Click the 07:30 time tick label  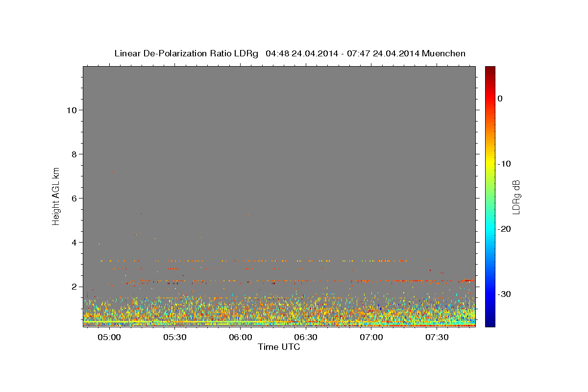(x=437, y=337)
